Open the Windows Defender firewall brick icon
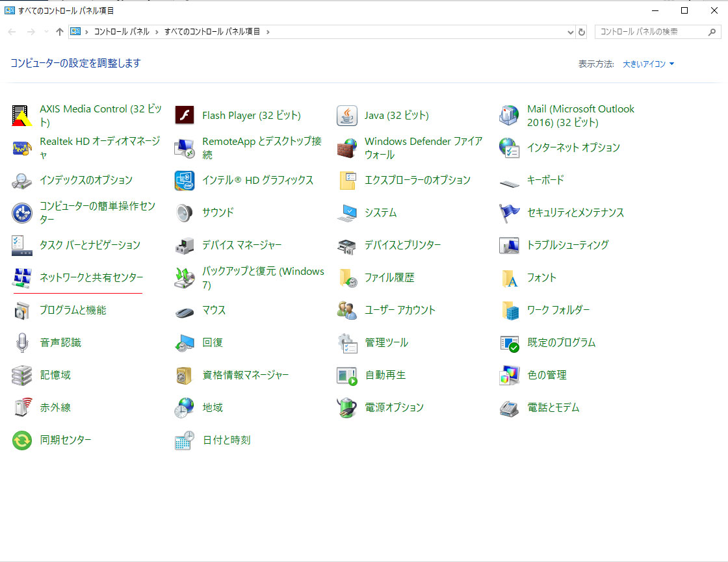The width and height of the screenshot is (728, 562). pyautogui.click(x=347, y=148)
